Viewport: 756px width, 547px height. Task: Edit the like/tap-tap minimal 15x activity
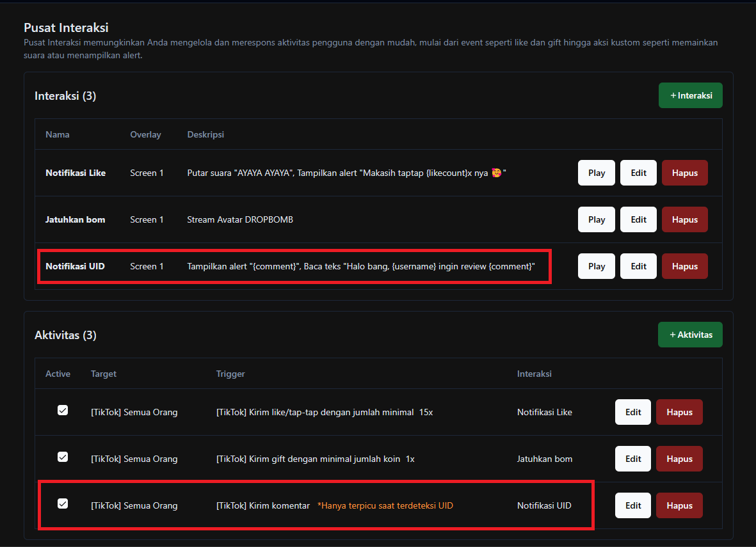click(x=632, y=412)
